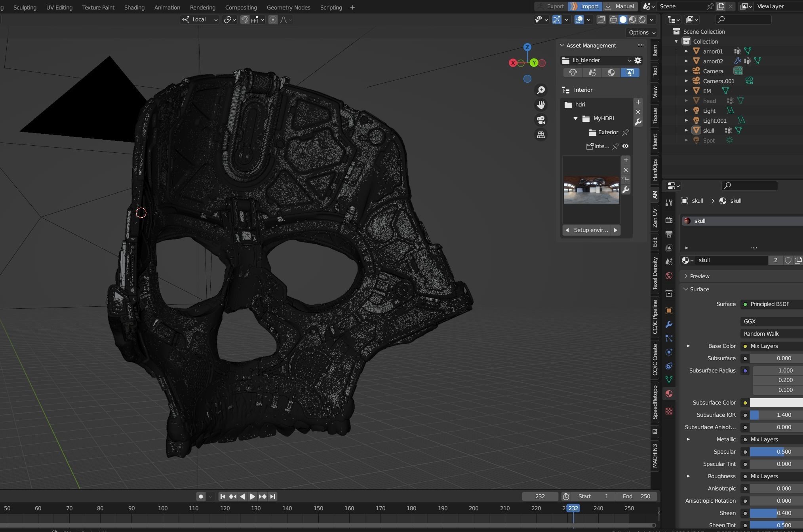The height and width of the screenshot is (532, 803).
Task: Open the Scripting workspace tab
Action: (x=331, y=7)
